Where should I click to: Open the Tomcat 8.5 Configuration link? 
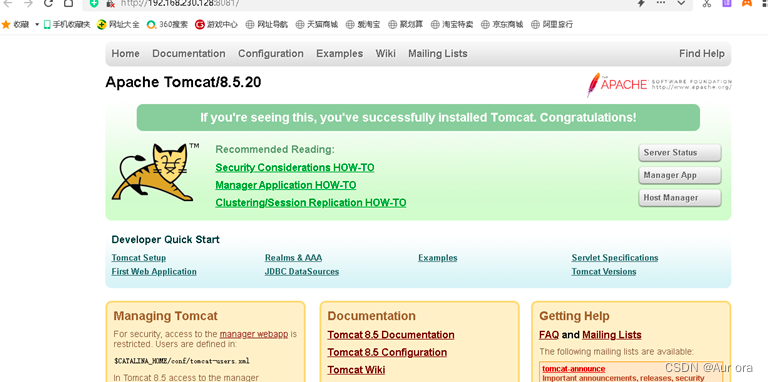pos(387,353)
